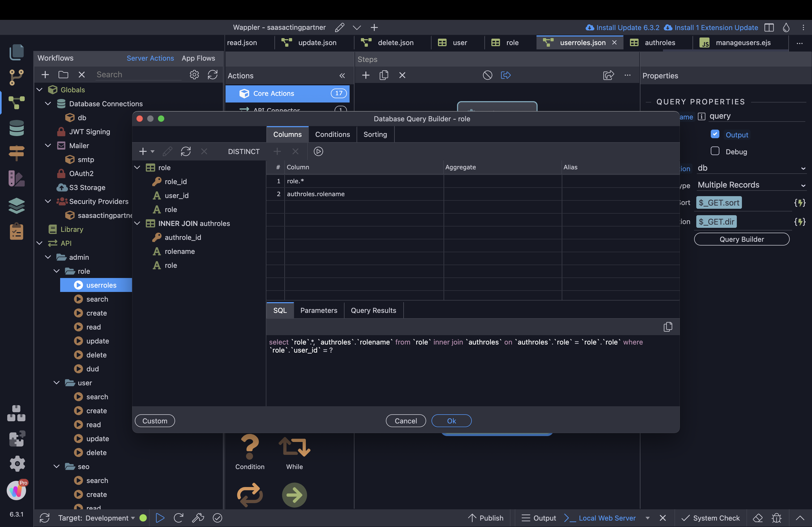Copy the SQL with the copy icon
The image size is (812, 527).
click(668, 327)
